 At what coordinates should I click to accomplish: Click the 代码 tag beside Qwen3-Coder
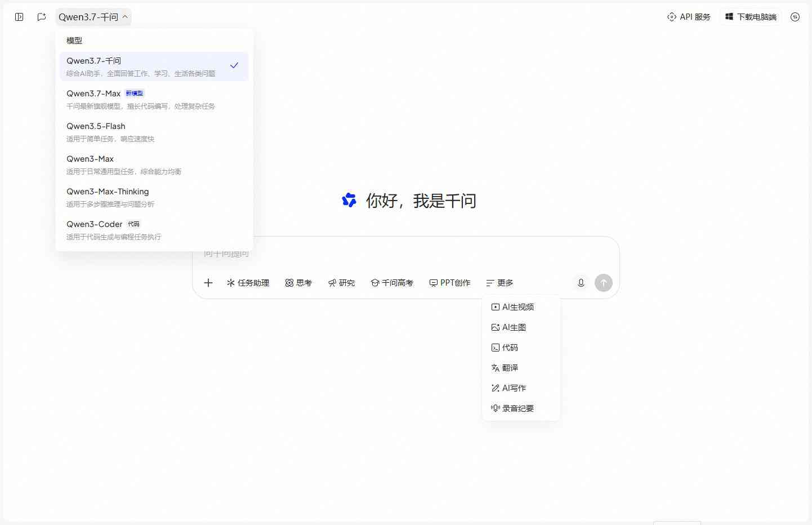pos(133,224)
